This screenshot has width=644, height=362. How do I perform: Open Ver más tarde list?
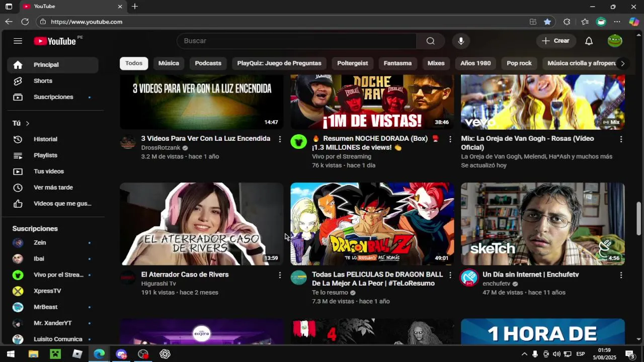click(x=53, y=188)
